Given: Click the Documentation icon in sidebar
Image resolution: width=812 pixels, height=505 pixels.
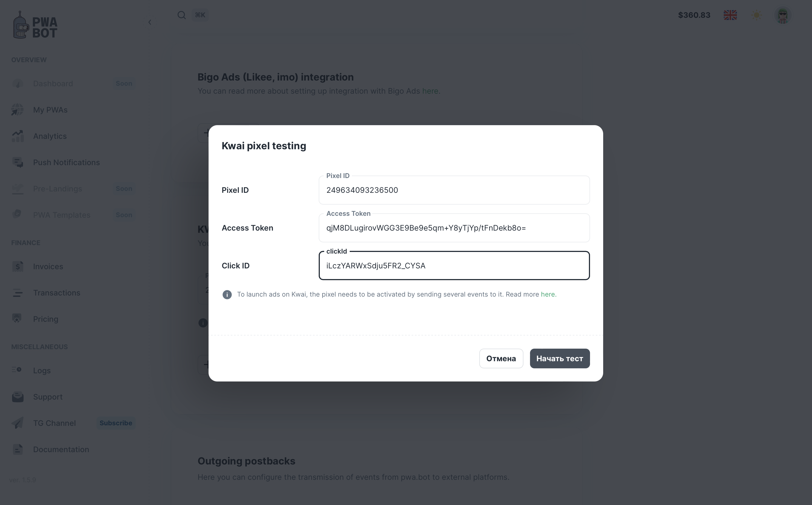Looking at the screenshot, I should [18, 450].
